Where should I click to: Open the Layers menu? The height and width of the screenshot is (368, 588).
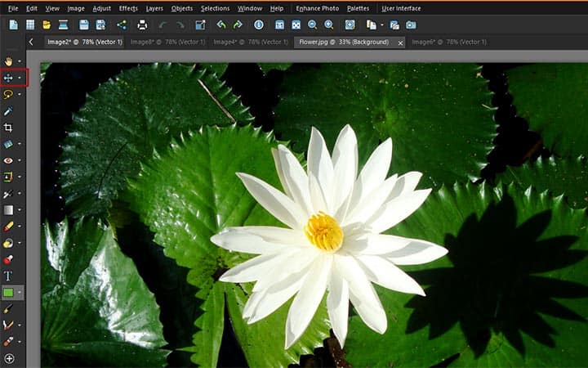click(154, 8)
